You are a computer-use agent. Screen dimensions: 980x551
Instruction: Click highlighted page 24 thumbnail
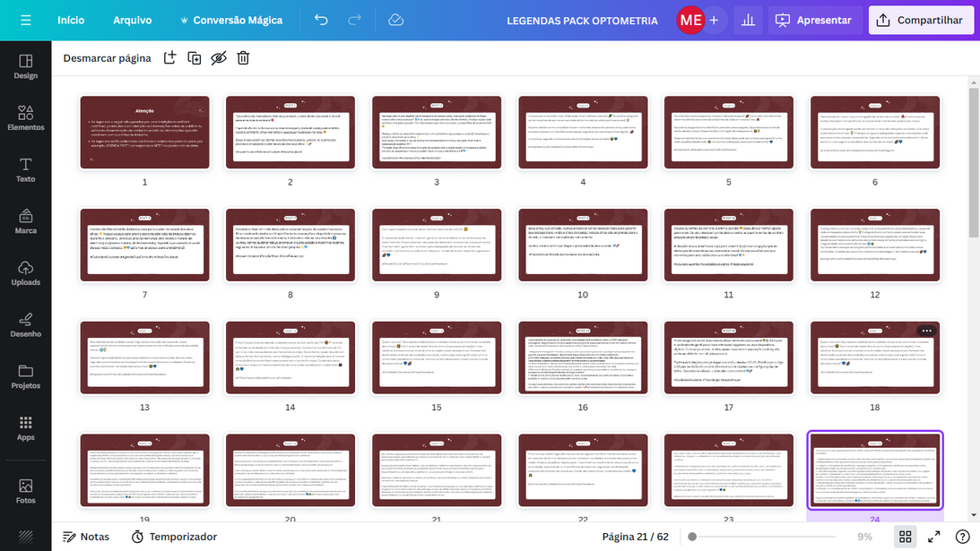click(874, 470)
